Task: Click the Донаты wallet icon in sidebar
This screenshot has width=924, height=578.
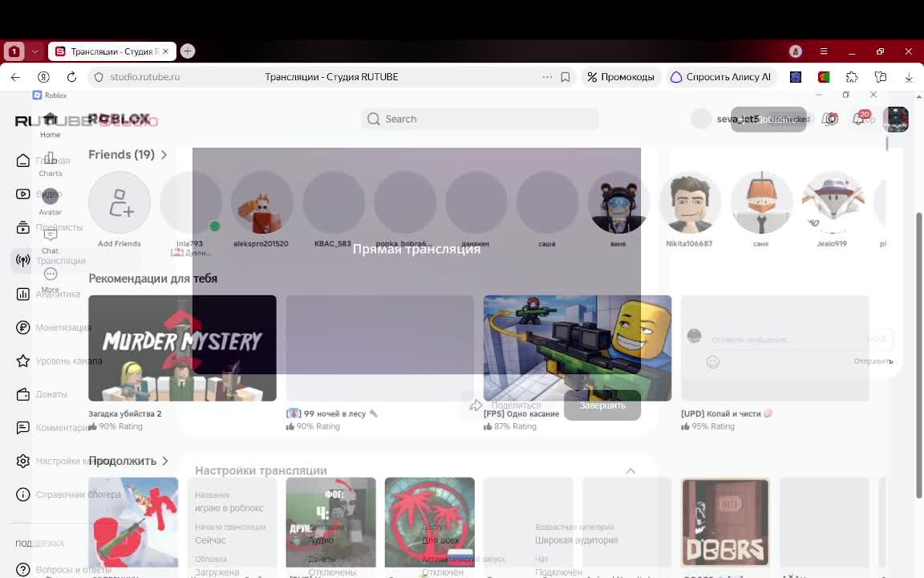Action: pyautogui.click(x=23, y=394)
